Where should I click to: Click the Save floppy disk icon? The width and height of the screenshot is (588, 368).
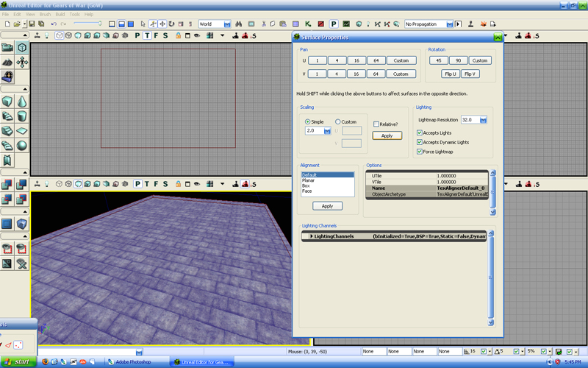pos(32,24)
